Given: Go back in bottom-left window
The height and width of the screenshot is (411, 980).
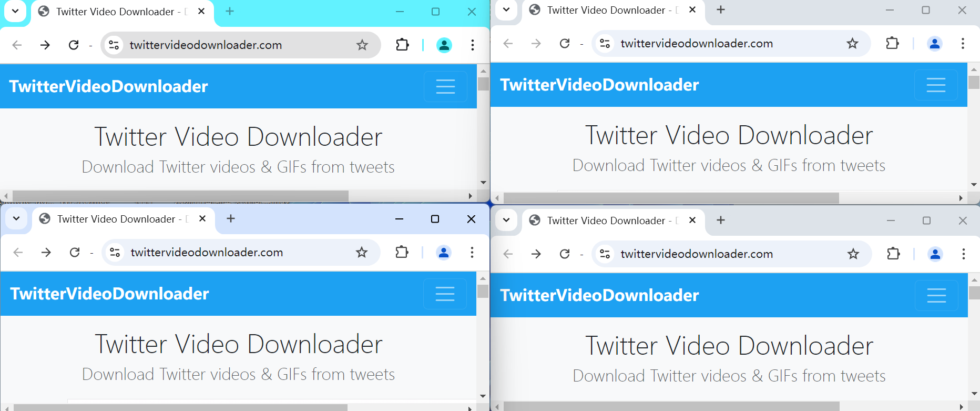Looking at the screenshot, I should (18, 253).
